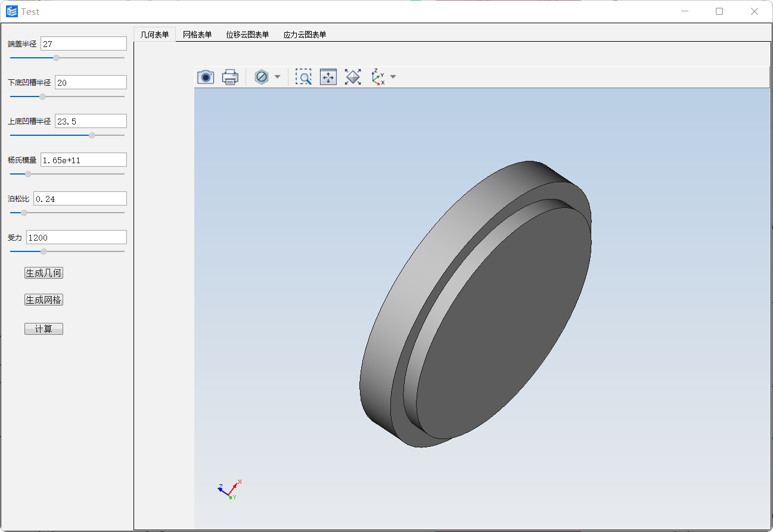Click the 受力 label
The width and height of the screenshot is (773, 532).
[15, 238]
